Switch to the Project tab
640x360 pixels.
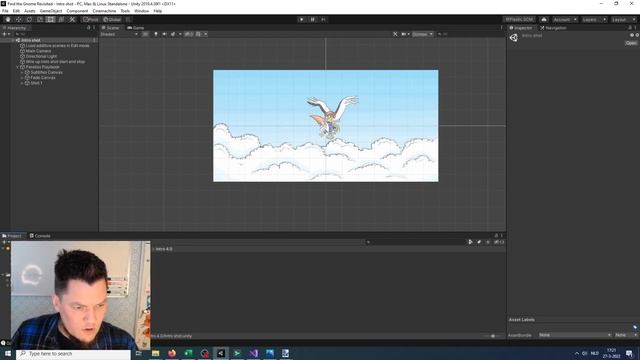[12, 236]
